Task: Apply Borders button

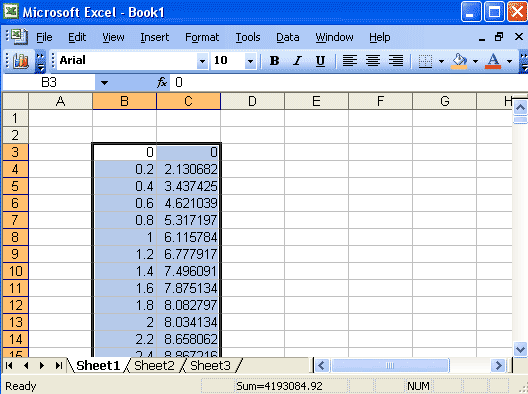Action: coord(425,61)
